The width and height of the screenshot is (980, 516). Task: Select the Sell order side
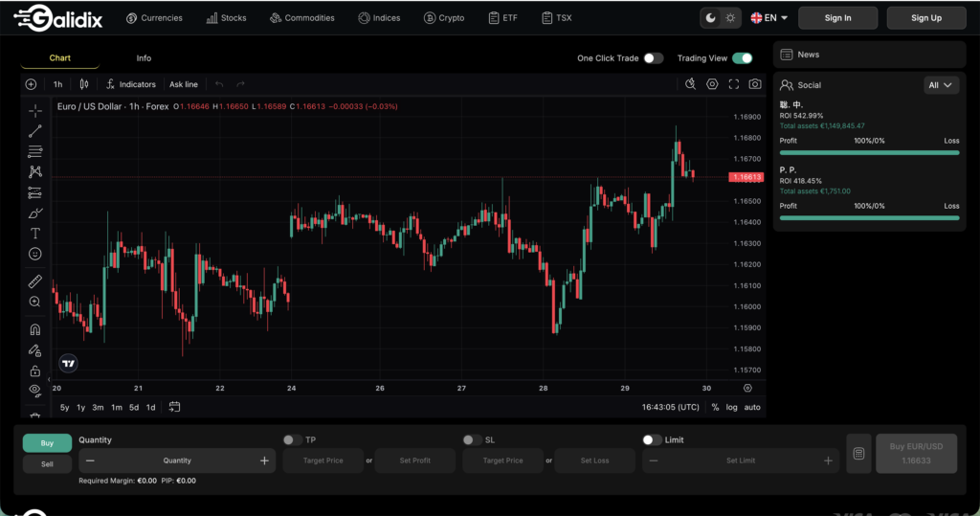47,464
